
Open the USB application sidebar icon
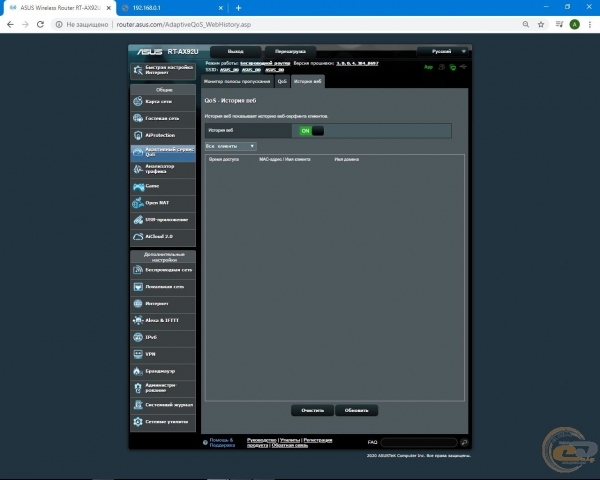click(x=138, y=220)
